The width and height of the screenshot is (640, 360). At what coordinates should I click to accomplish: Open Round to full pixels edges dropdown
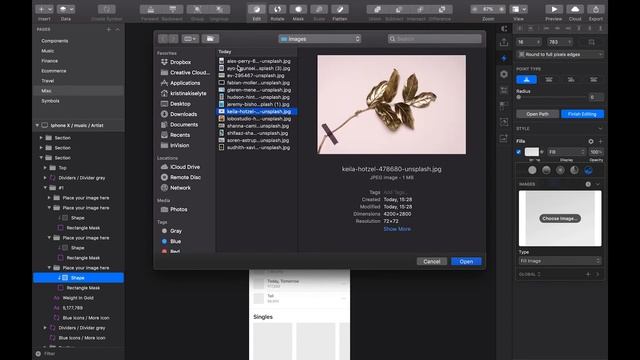tap(560, 54)
